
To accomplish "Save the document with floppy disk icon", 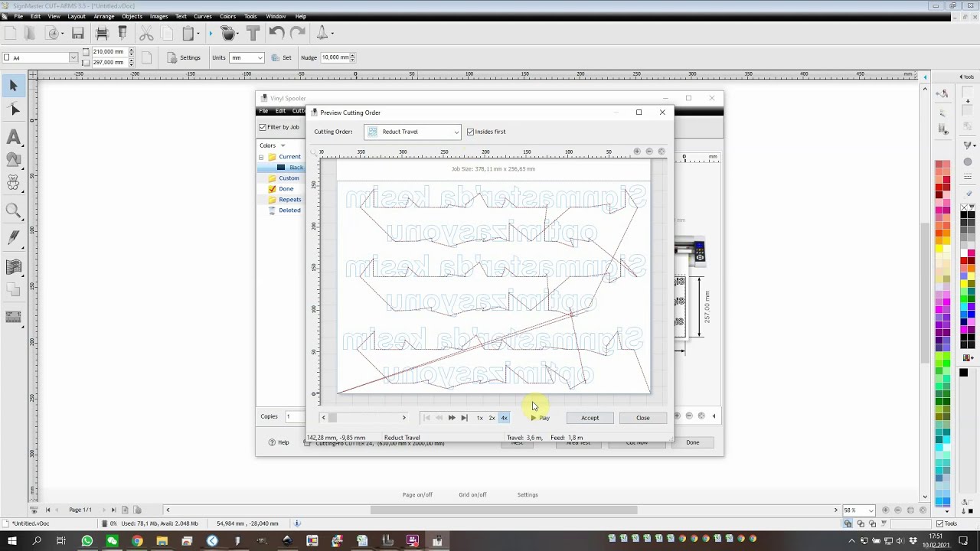I will pyautogui.click(x=77, y=33).
